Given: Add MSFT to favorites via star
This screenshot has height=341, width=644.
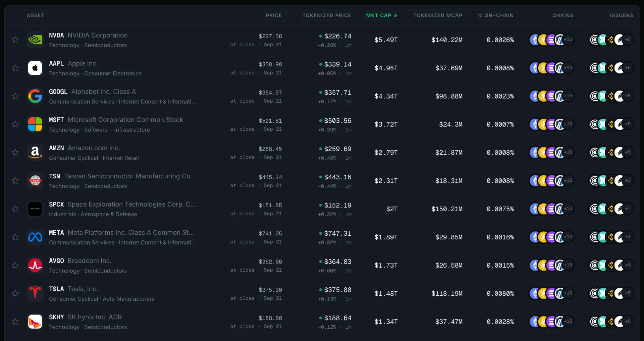Looking at the screenshot, I should 15,124.
